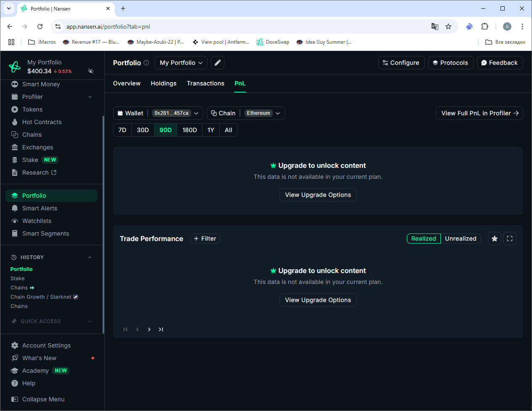
Task: Open Chain Growth / Starknet history item
Action: click(44, 297)
